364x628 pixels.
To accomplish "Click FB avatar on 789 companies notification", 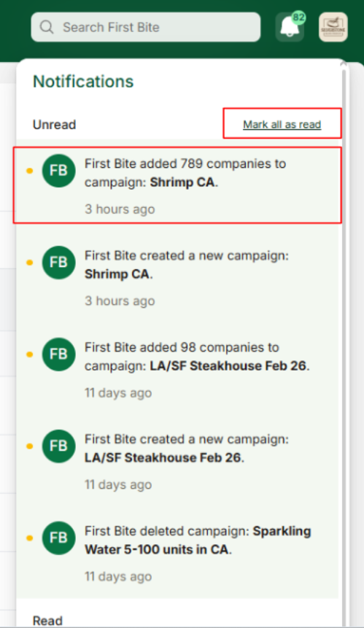I will point(58,171).
